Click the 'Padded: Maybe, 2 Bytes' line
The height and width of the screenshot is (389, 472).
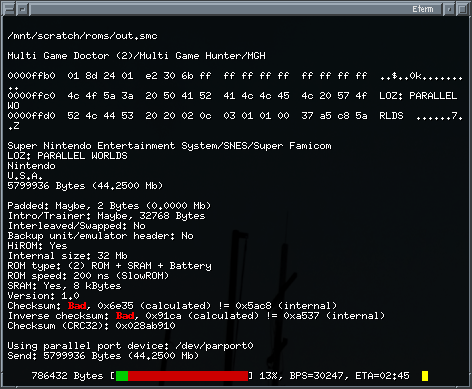(109, 206)
